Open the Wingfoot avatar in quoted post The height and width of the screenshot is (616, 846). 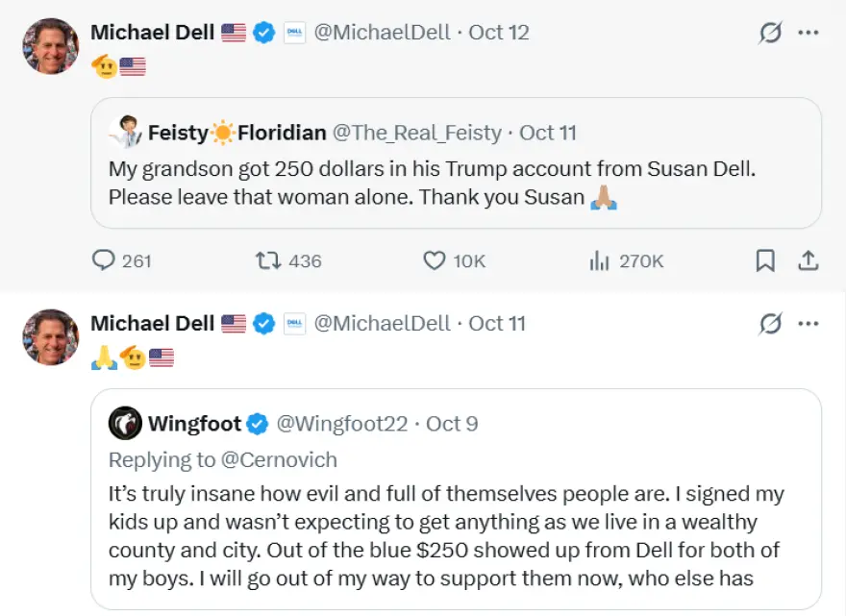click(125, 424)
